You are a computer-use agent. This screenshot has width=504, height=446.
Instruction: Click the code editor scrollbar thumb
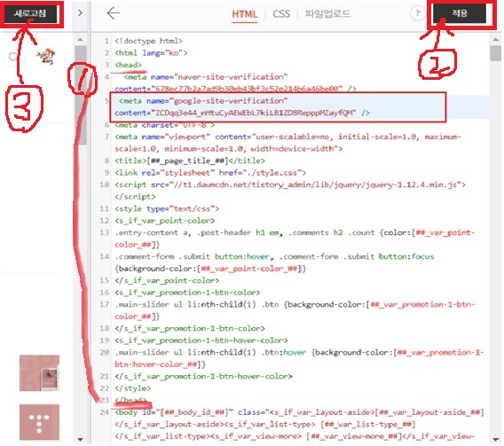pos(495,53)
